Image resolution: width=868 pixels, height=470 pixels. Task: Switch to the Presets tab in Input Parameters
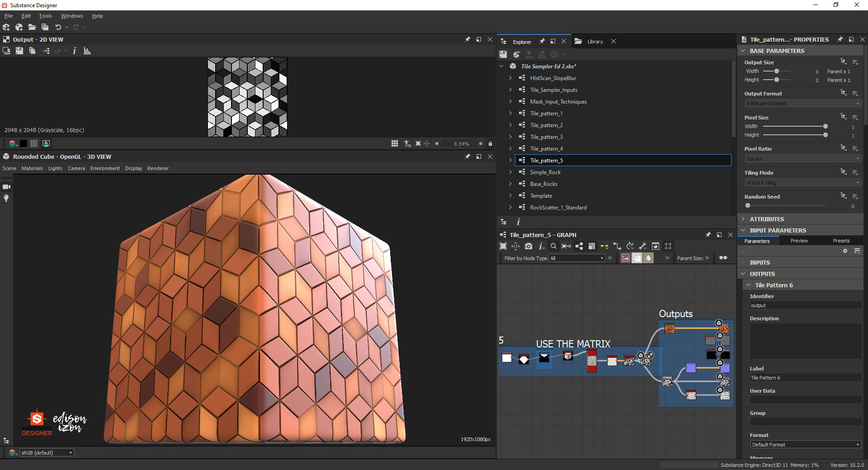841,241
